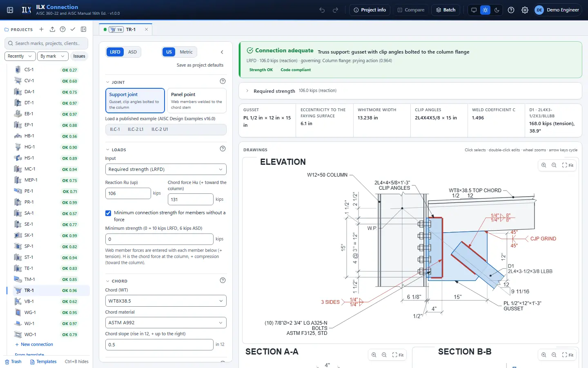Click Save as project defaults

(200, 65)
